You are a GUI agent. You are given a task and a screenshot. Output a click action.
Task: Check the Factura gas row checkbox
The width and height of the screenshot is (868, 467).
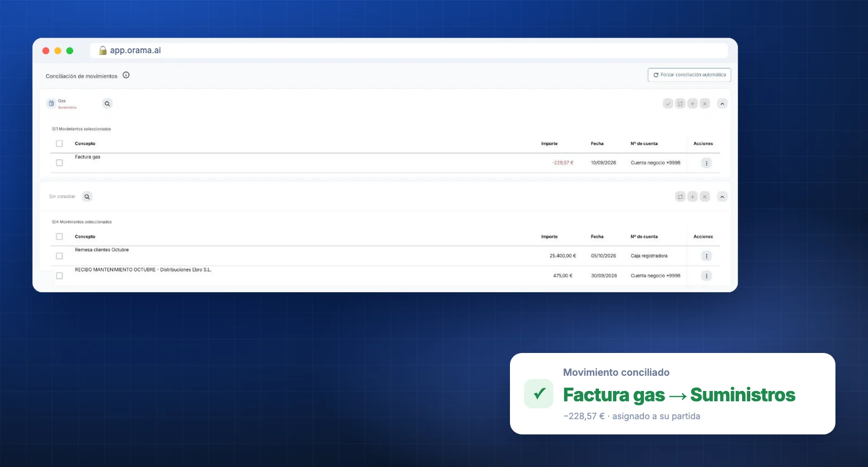click(x=60, y=163)
